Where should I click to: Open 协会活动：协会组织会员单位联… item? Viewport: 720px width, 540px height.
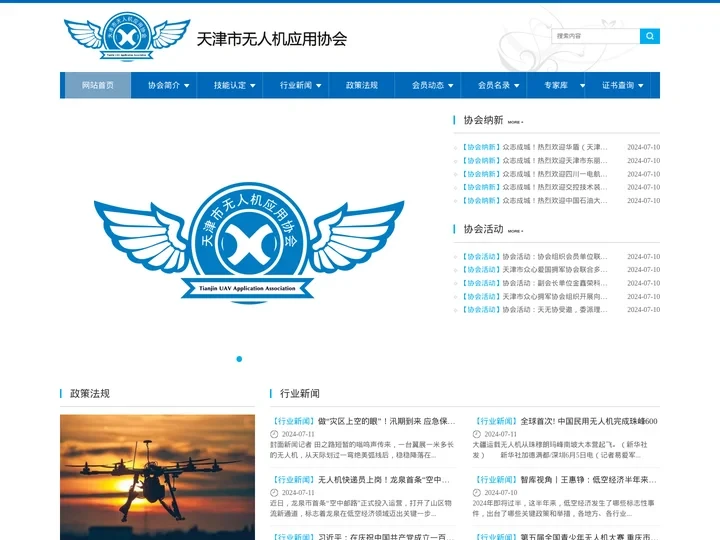[555, 257]
